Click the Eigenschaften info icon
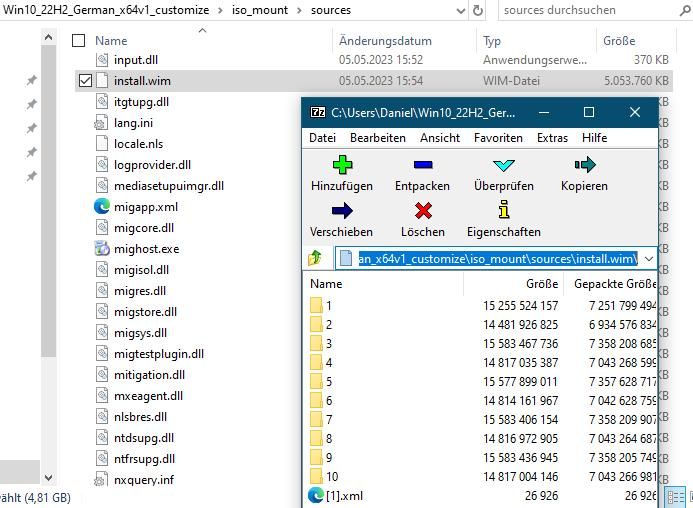Viewport: 693px width, 508px height. click(x=504, y=210)
